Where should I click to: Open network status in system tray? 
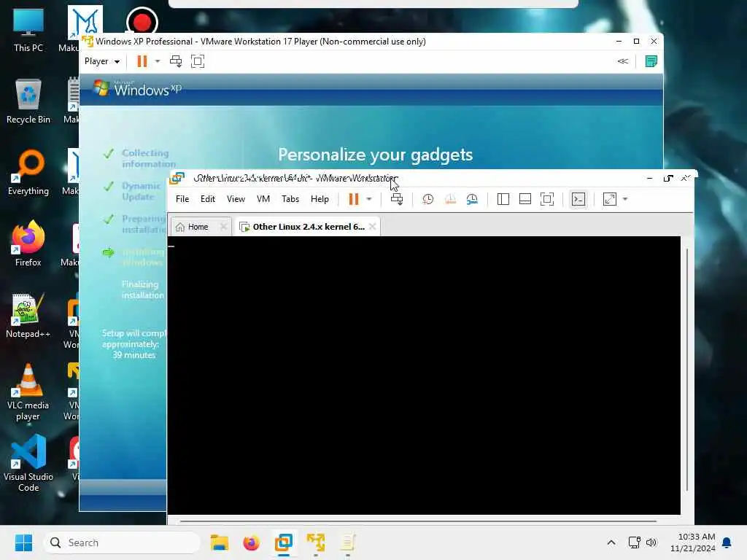[x=634, y=542]
